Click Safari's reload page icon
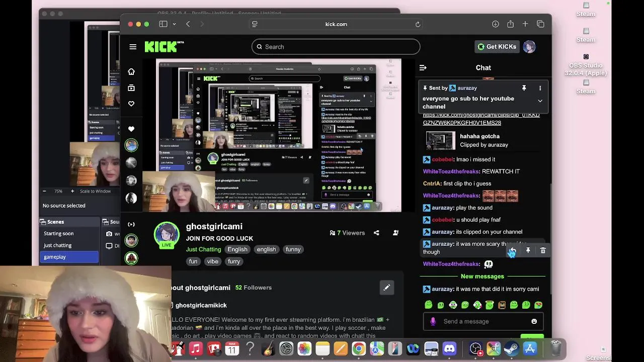 pyautogui.click(x=418, y=24)
